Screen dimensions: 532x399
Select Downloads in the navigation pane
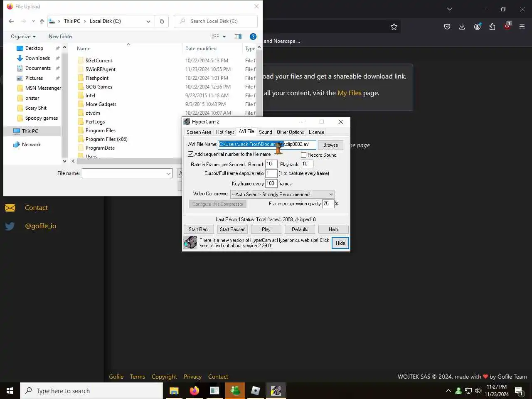37,58
